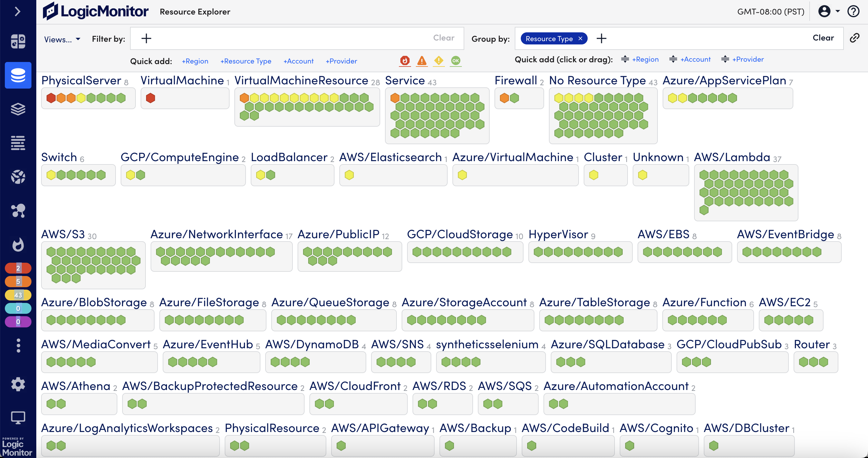Filter by critical severity using the red stop icon
Screen dimensions: 868x458
[405, 61]
